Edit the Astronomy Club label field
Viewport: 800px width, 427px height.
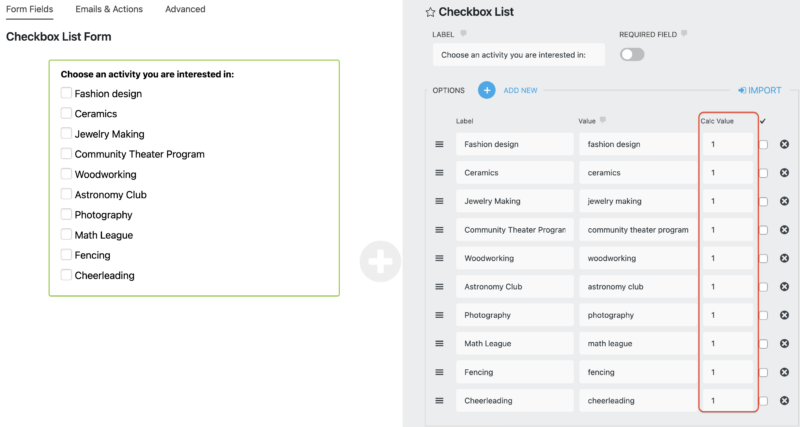coord(515,287)
